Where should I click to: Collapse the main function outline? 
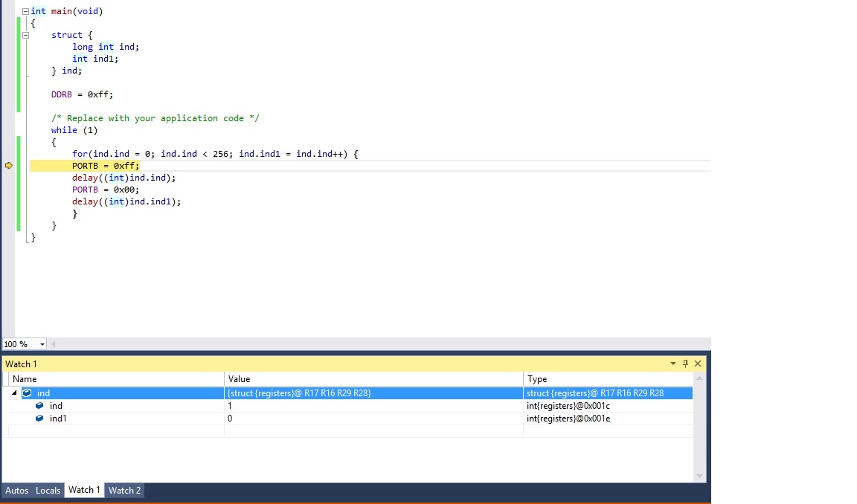click(x=25, y=11)
